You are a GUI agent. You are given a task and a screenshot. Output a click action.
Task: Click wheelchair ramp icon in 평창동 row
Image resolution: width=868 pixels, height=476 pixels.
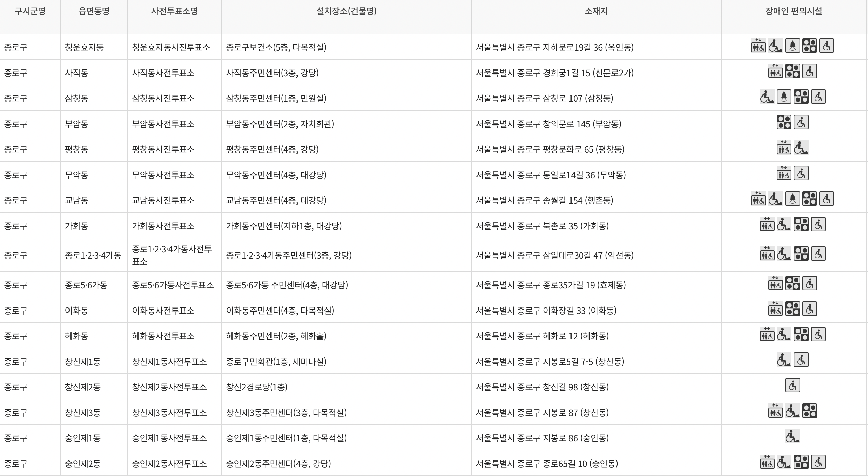pyautogui.click(x=801, y=148)
